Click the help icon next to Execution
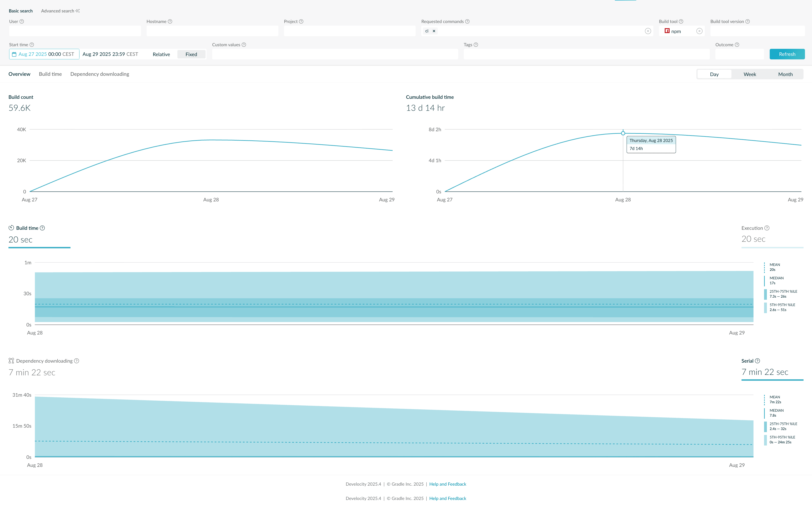The width and height of the screenshot is (812, 507). pyautogui.click(x=767, y=228)
